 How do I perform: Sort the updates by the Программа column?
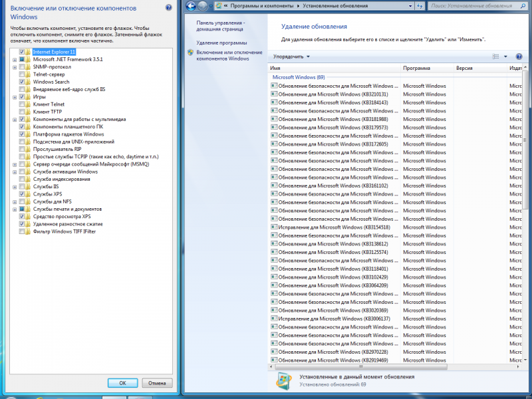[427, 68]
